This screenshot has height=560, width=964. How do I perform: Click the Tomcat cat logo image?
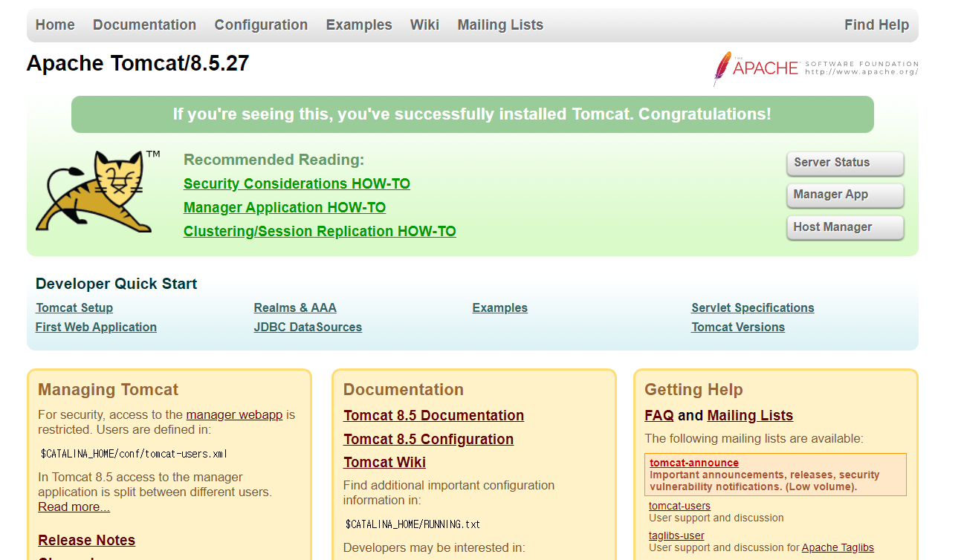pos(98,192)
